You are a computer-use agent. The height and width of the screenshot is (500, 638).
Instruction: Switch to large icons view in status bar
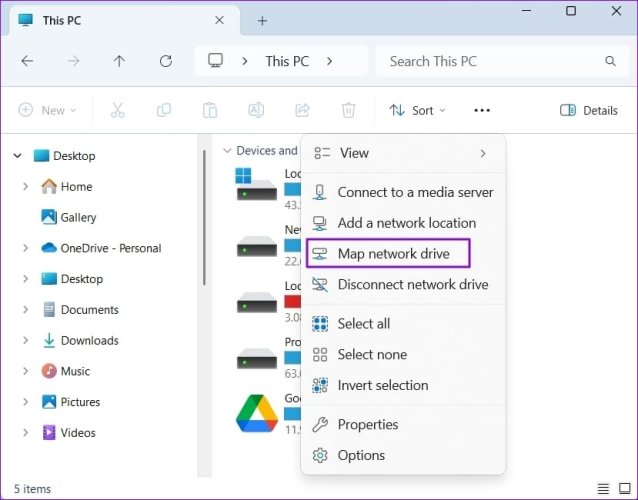point(625,488)
